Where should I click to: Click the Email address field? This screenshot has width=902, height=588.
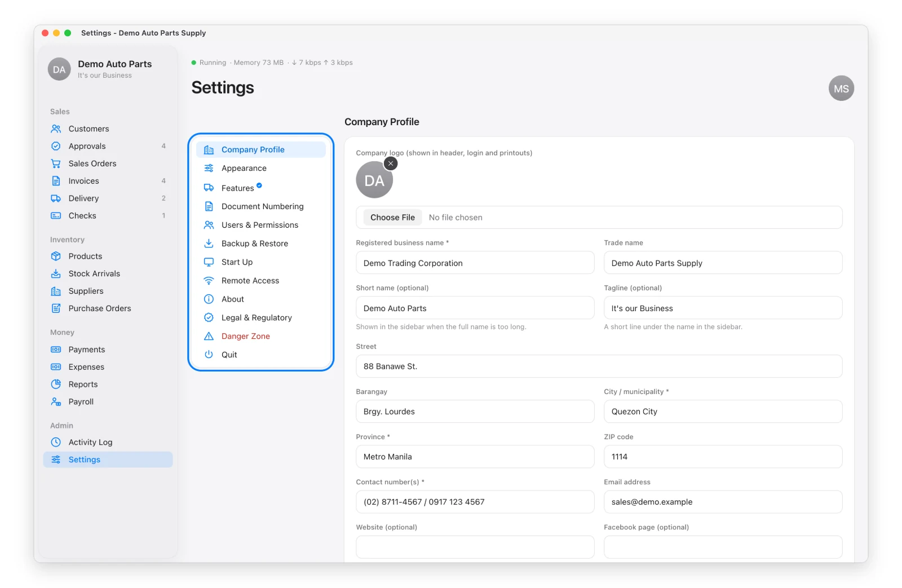(x=723, y=502)
